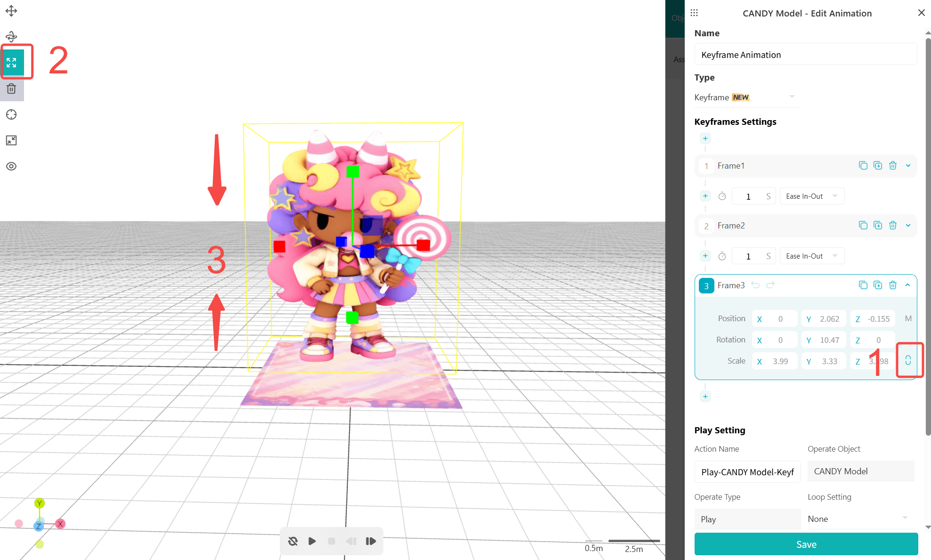
Task: Click the Action Name field
Action: 747,471
